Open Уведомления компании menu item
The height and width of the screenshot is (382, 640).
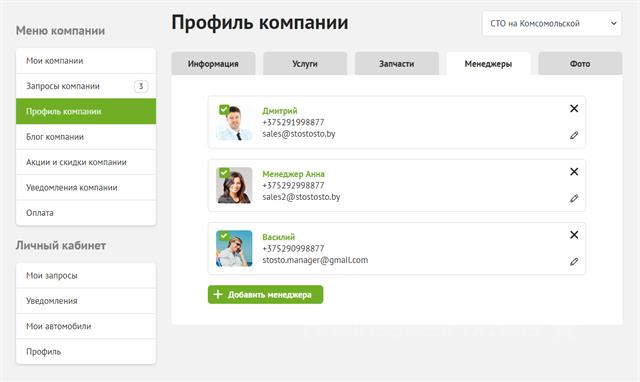point(86,187)
